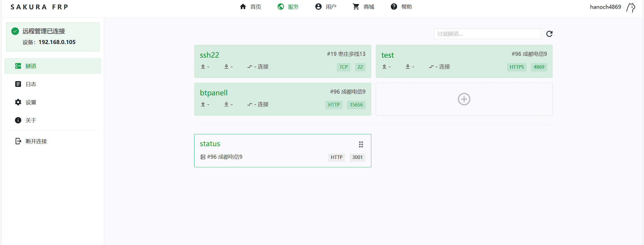Click the 断开连接 disconnect icon
Viewport: 644px width, 245px height.
point(18,141)
